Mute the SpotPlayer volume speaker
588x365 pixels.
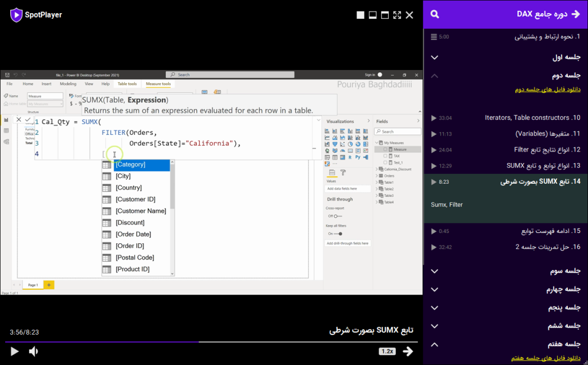click(x=33, y=351)
